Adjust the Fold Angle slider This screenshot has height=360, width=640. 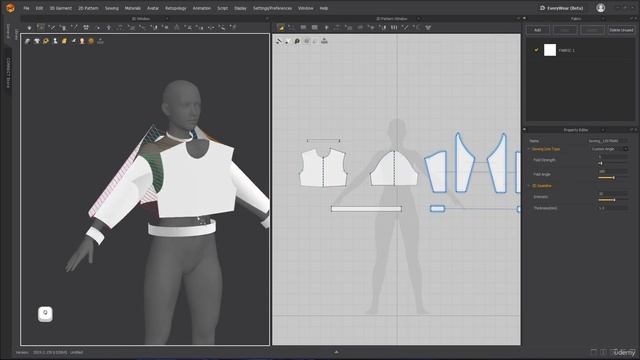pos(612,178)
